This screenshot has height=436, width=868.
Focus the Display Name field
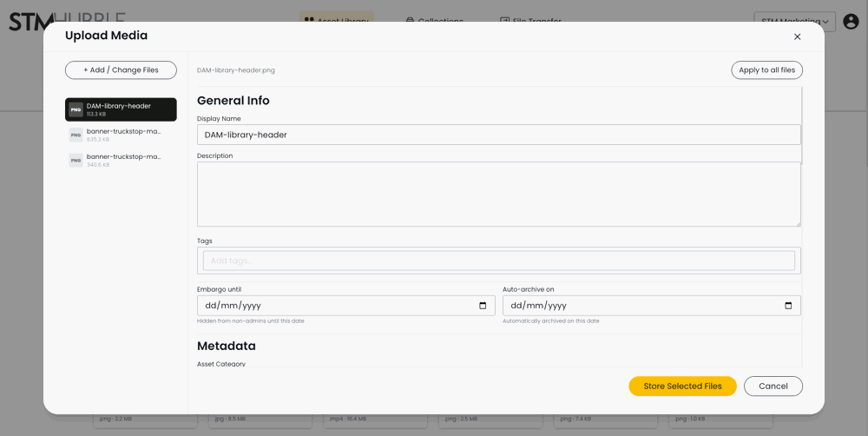(x=499, y=135)
